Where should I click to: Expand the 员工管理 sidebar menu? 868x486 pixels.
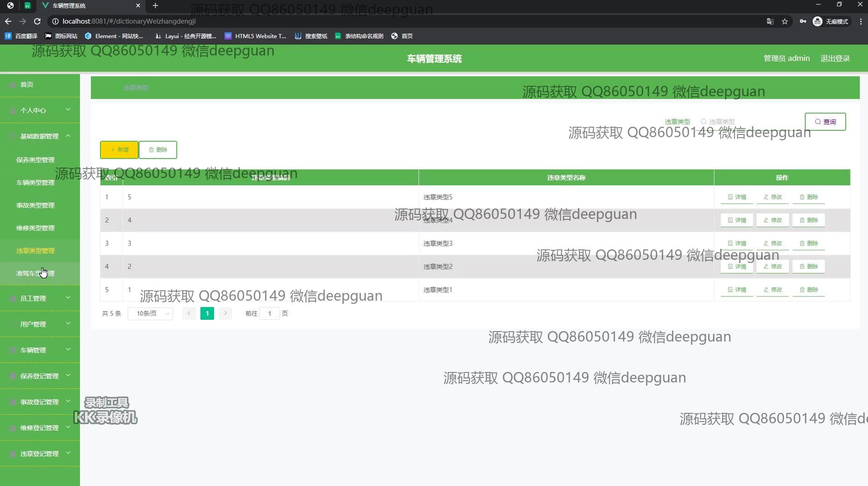tap(40, 298)
